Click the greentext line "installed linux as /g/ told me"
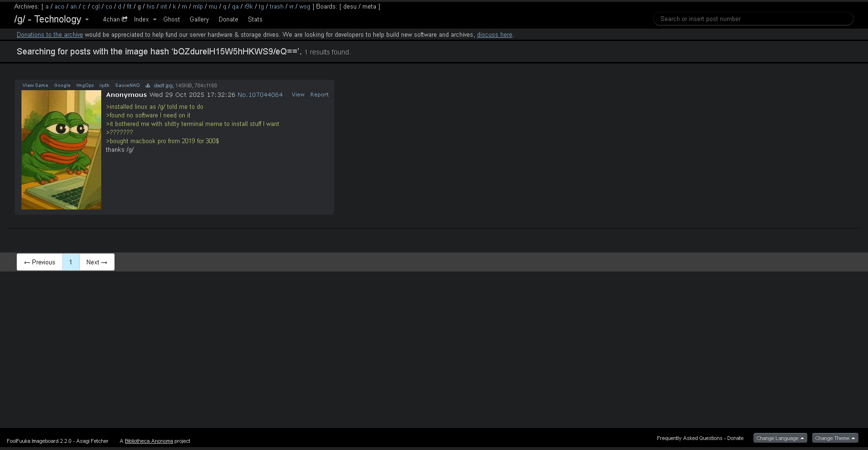Screen dimensions: 868x450 (155, 107)
